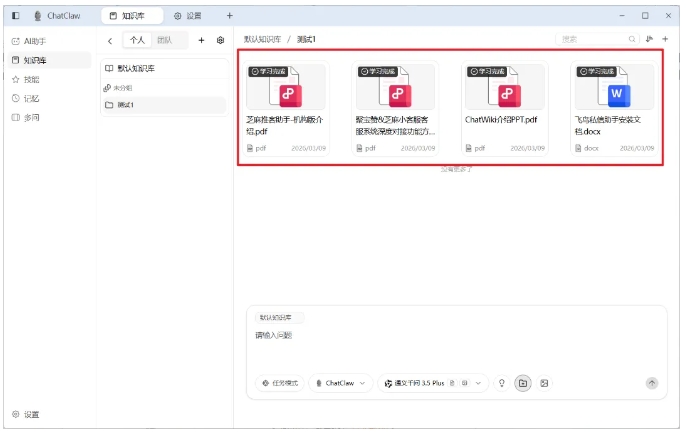Open ChatWiki介绍PPT.pdf thumbnail
Image resolution: width=686 pixels, height=436 pixels.
pyautogui.click(x=505, y=87)
